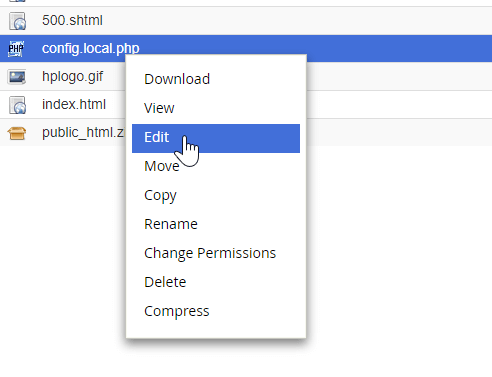Select the public_html zip file name
492x377 pixels.
(x=83, y=133)
